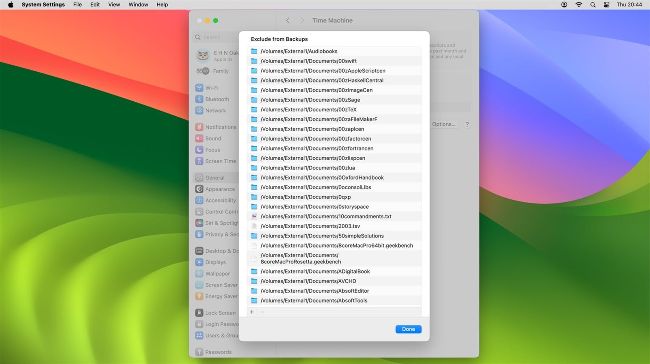This screenshot has width=650, height=364.
Task: Click the plus button to add an exclusion
Action: [x=252, y=312]
